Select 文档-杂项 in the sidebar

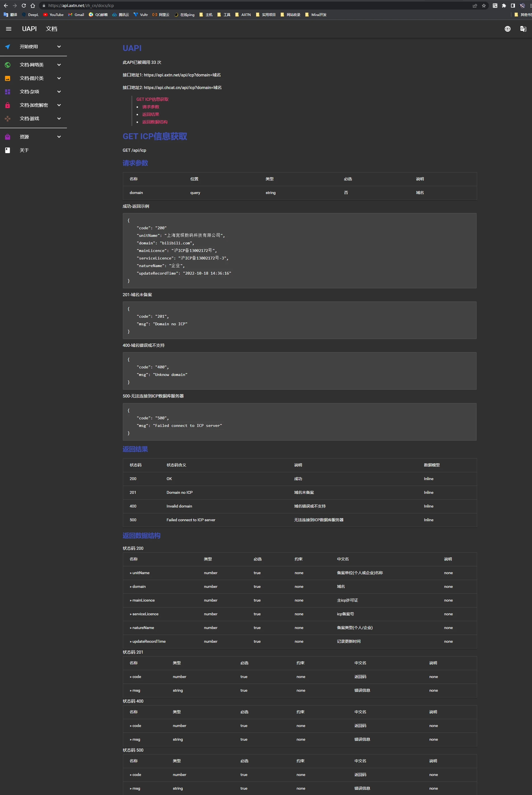29,92
